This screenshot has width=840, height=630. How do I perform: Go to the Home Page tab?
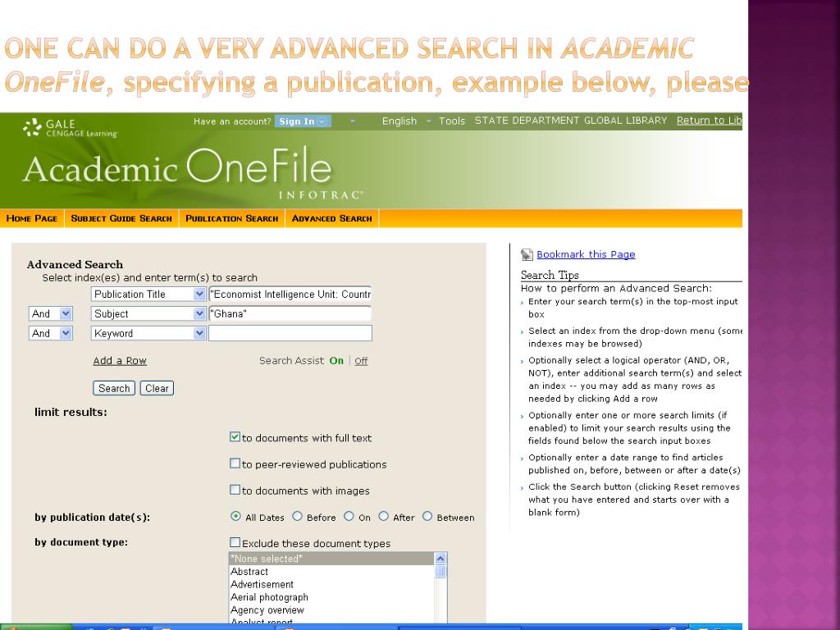(32, 218)
